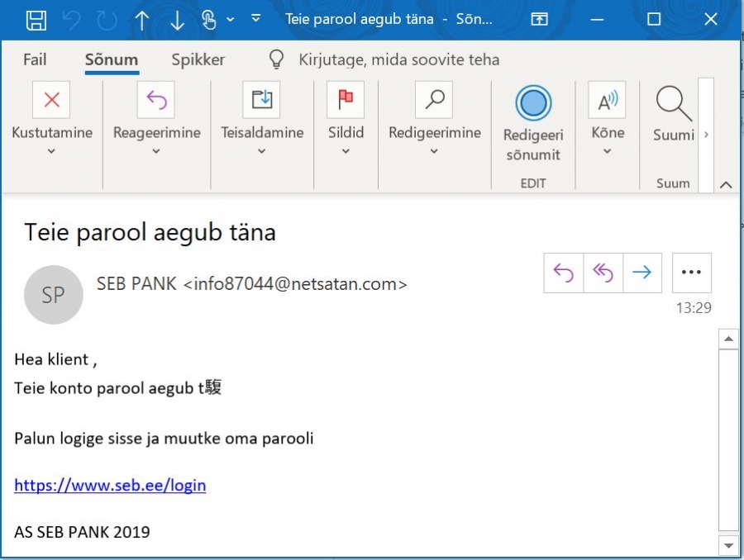Click the lightbulb Tell Me icon
744x560 pixels.
(276, 59)
